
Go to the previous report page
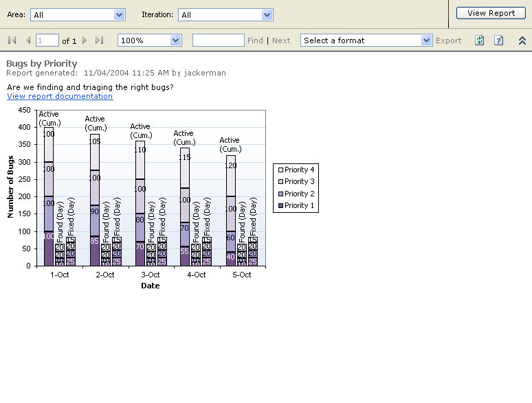[x=28, y=41]
